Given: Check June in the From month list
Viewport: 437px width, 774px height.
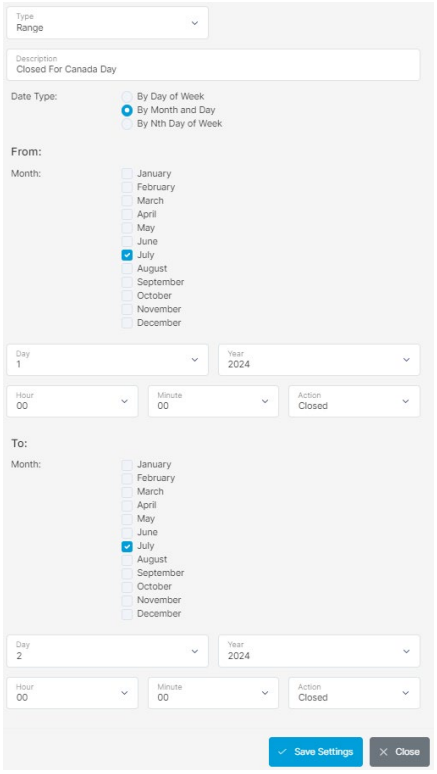Looking at the screenshot, I should coord(127,241).
